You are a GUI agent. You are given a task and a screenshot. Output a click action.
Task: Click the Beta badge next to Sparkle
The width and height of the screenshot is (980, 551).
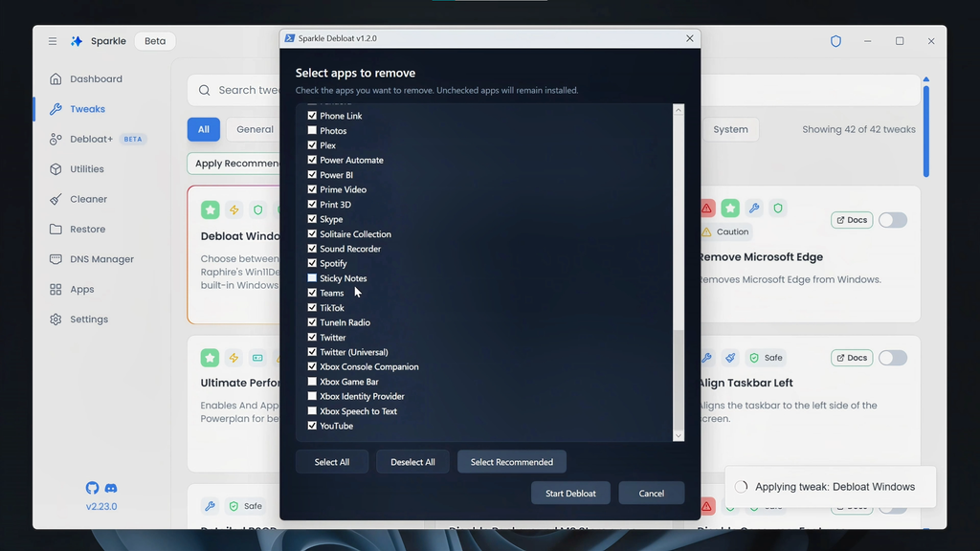pos(155,41)
